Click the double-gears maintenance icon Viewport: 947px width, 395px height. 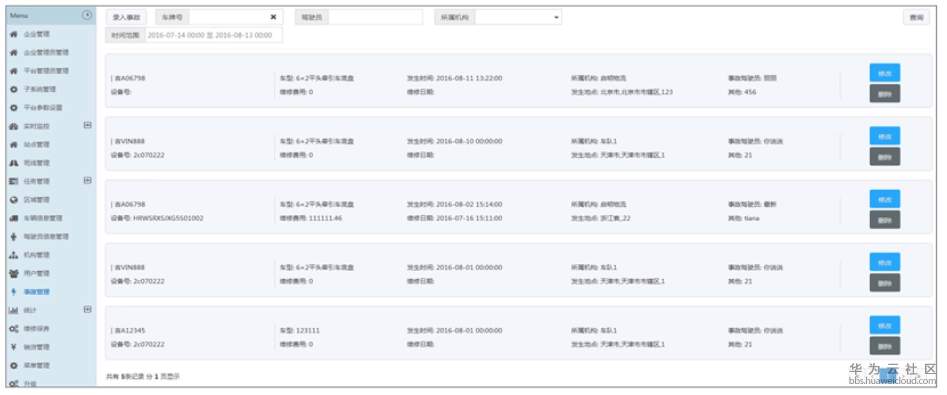[14, 329]
